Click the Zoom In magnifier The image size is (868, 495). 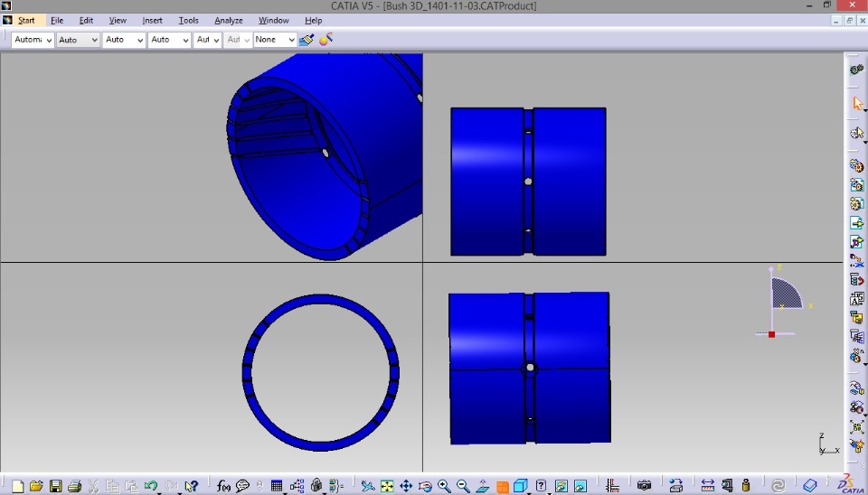point(444,486)
